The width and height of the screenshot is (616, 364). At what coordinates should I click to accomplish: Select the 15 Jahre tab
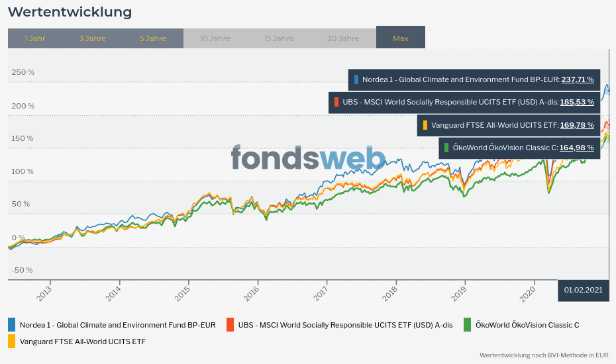[278, 38]
